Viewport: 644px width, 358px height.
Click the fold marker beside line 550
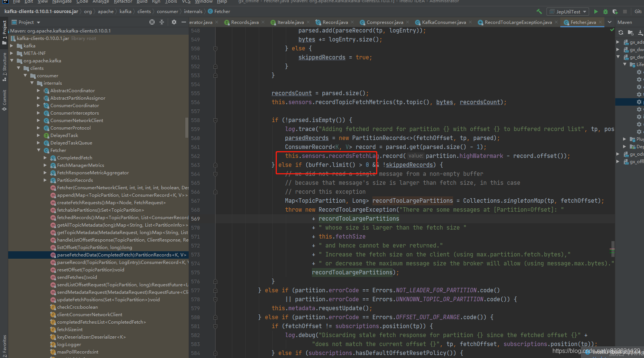pos(216,49)
